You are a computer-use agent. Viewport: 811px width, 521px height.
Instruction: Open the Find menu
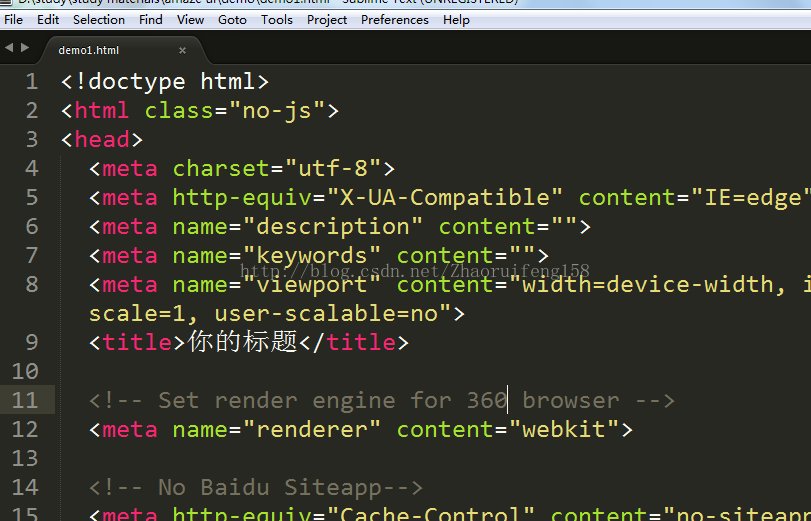151,19
